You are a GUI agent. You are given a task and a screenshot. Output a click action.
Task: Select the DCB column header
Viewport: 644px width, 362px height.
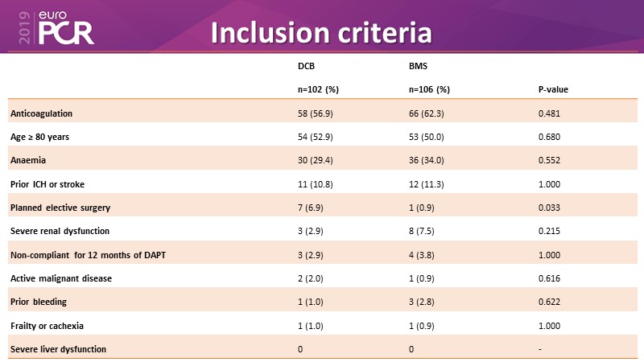(x=306, y=65)
